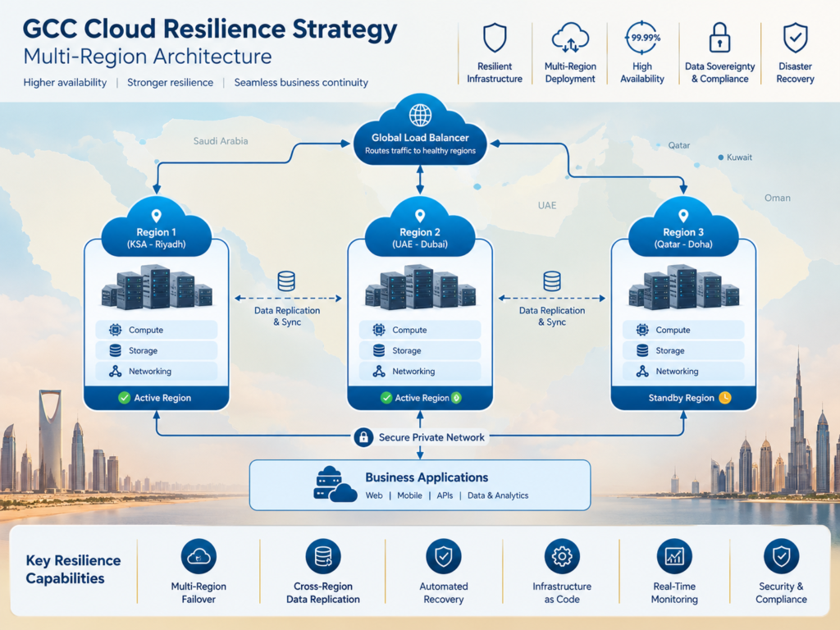Click the 'Business Applications' heading
840x630 pixels.
427,477
